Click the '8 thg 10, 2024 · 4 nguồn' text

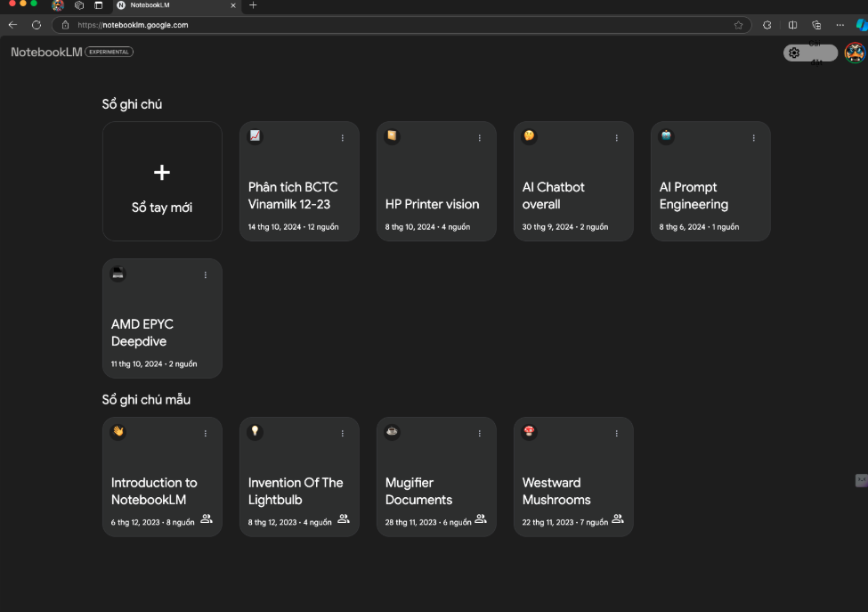[x=427, y=227]
